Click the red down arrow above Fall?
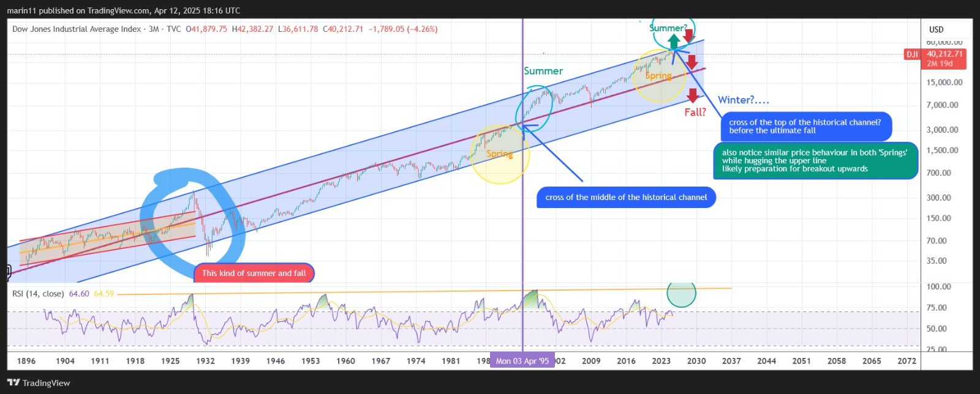Screen dimensions: 980x394 pyautogui.click(x=692, y=95)
